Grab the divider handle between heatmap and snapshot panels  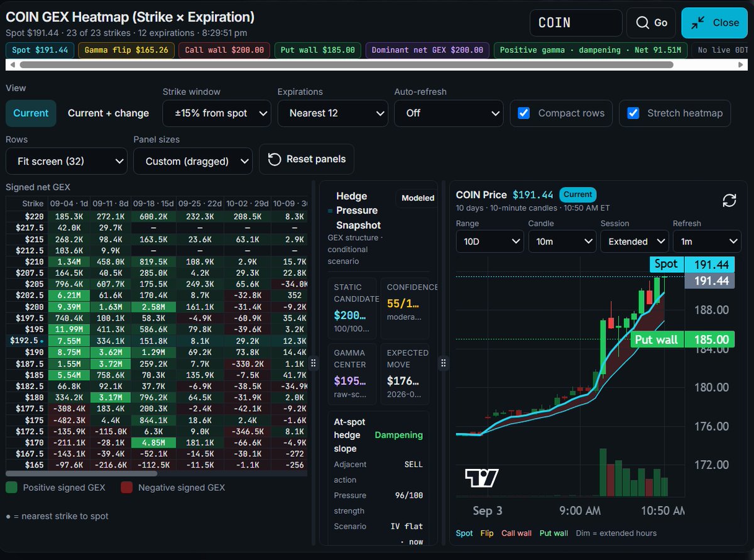pos(314,363)
